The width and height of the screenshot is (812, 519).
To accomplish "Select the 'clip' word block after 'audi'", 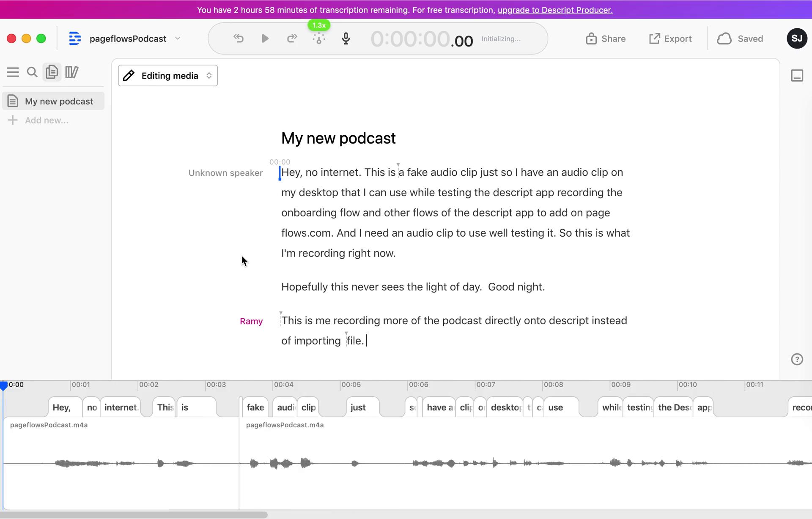I will coord(308,407).
